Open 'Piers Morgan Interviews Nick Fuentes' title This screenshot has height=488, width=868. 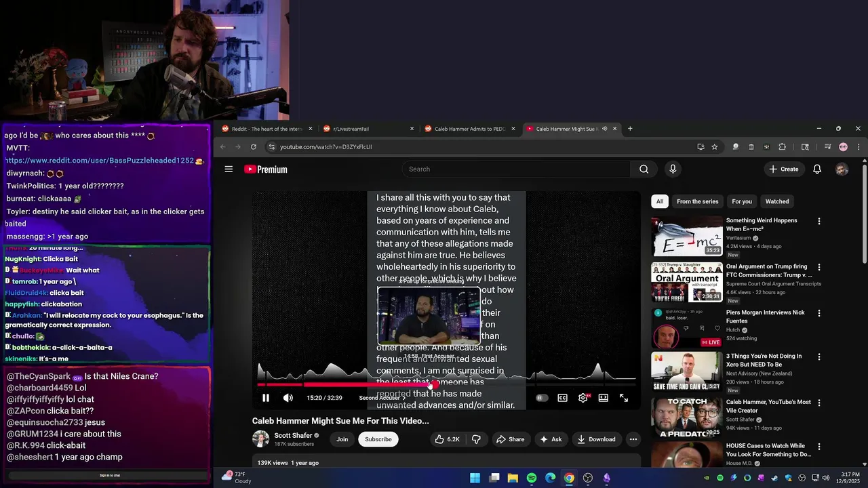765,317
